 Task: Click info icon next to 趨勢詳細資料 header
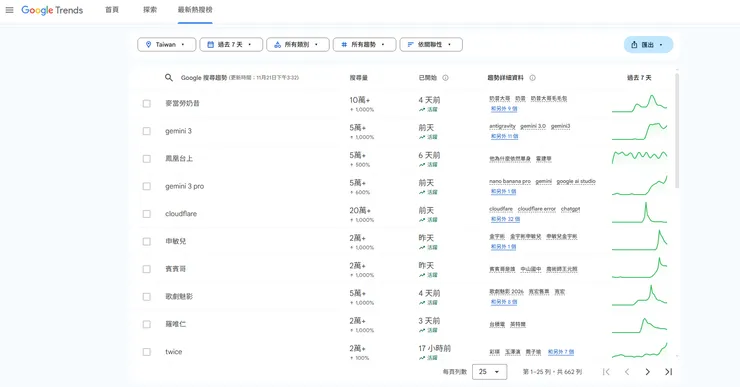pyautogui.click(x=532, y=78)
